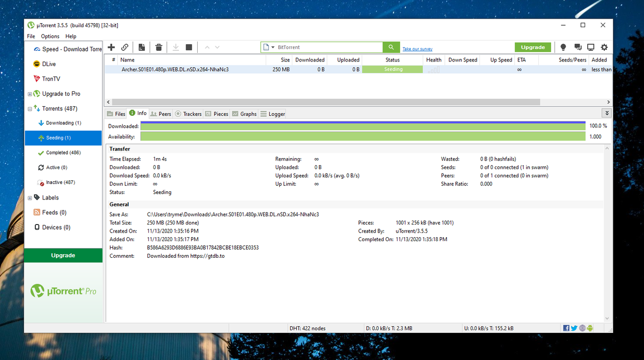Click the Move Up Queue arrow
The width and height of the screenshot is (644, 360).
tap(207, 47)
